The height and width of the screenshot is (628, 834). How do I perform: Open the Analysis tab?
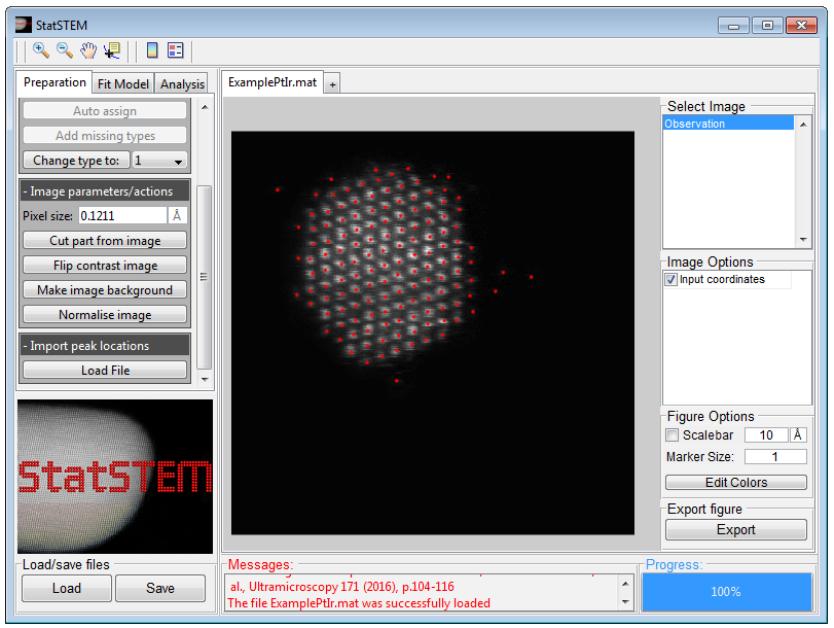pos(182,84)
